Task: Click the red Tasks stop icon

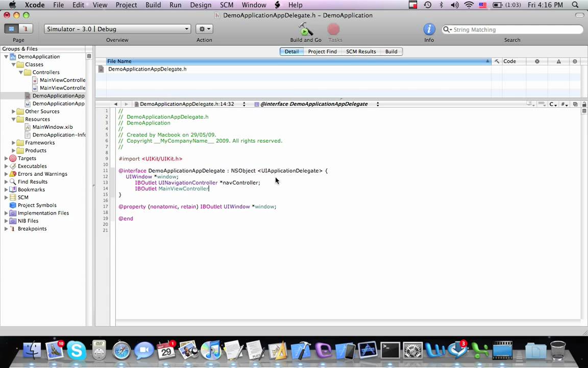Action: click(x=333, y=29)
